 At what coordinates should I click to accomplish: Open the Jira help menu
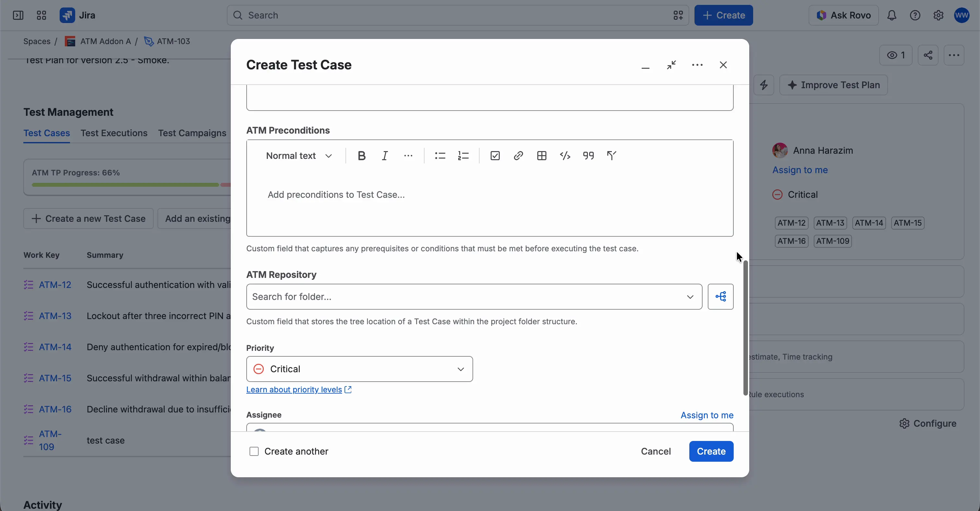[x=915, y=15]
